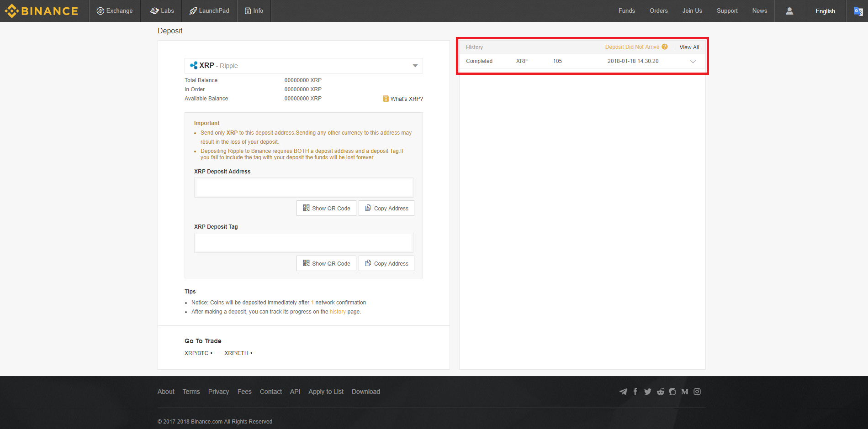Open the history page link in Tips
The height and width of the screenshot is (429, 868).
338,312
